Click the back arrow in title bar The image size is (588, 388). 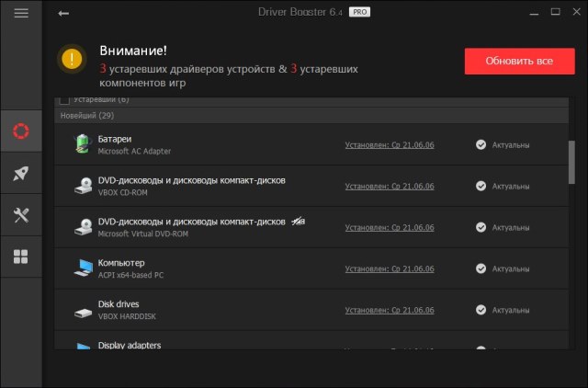point(62,14)
